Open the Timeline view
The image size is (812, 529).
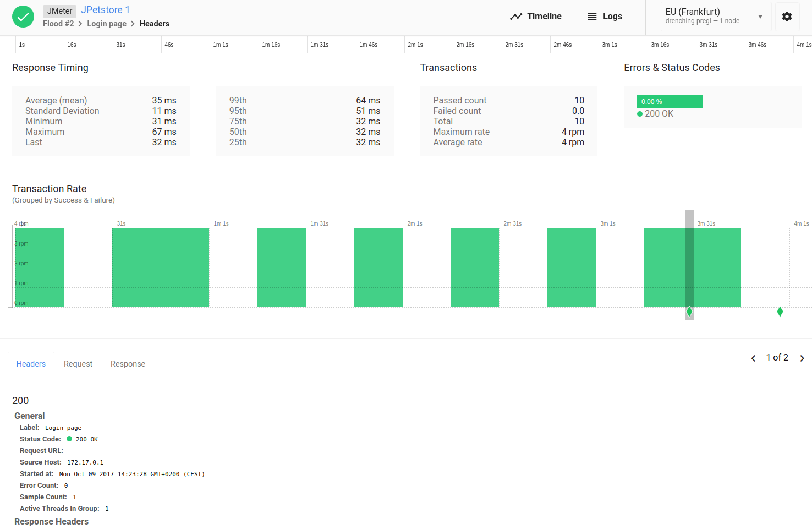[x=536, y=17]
